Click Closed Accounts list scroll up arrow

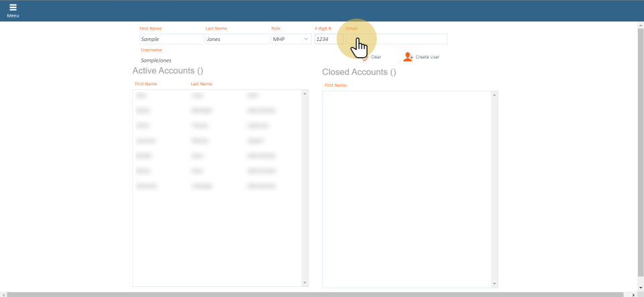pos(495,95)
